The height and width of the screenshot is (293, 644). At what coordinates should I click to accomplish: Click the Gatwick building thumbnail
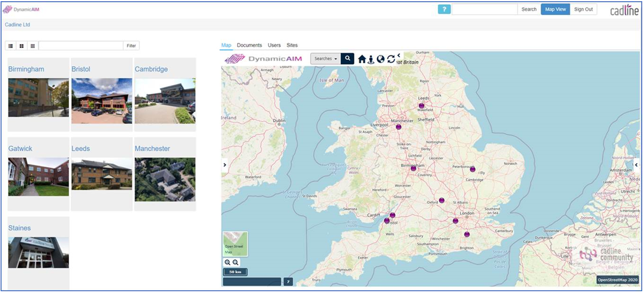[x=38, y=177]
